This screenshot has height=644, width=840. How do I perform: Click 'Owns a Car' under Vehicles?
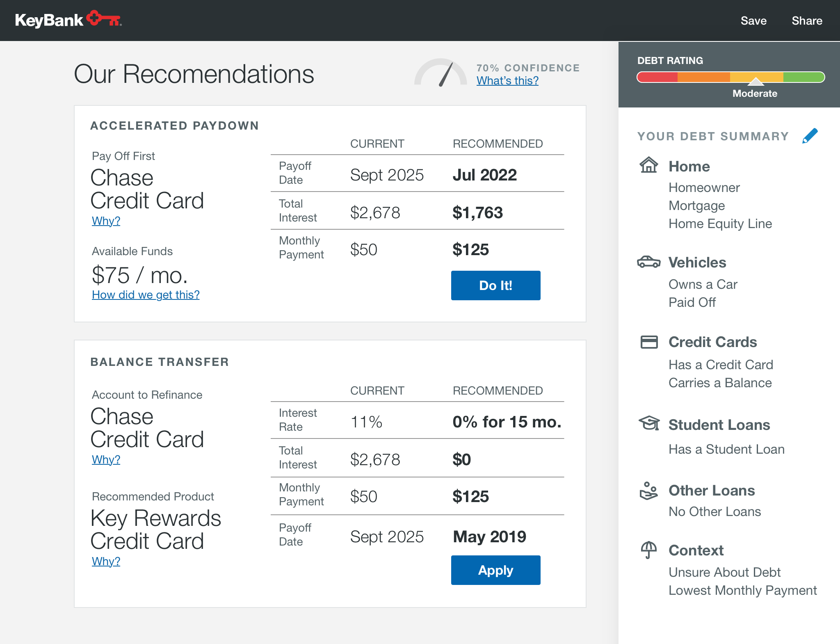coord(703,284)
